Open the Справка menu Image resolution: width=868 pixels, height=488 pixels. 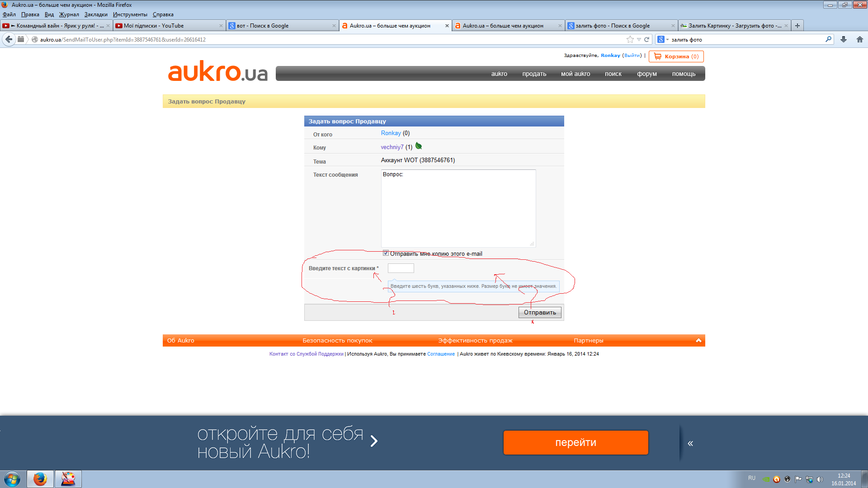pyautogui.click(x=163, y=14)
